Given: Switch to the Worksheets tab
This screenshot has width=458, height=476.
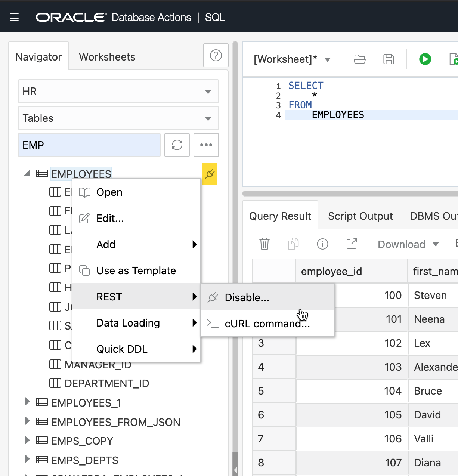Looking at the screenshot, I should pyautogui.click(x=107, y=57).
